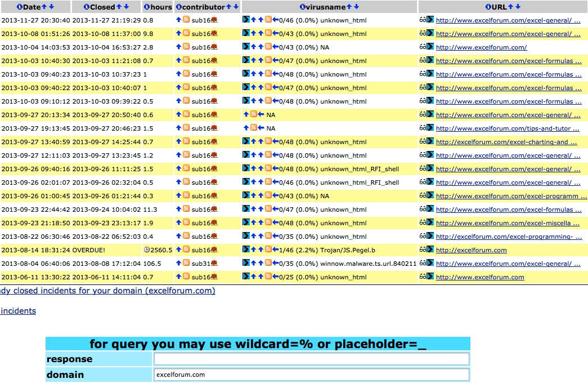This screenshot has width=588, height=383.
Task: Click the 2013-08-08 17:12:04 closed timestamp
Action: [106, 264]
